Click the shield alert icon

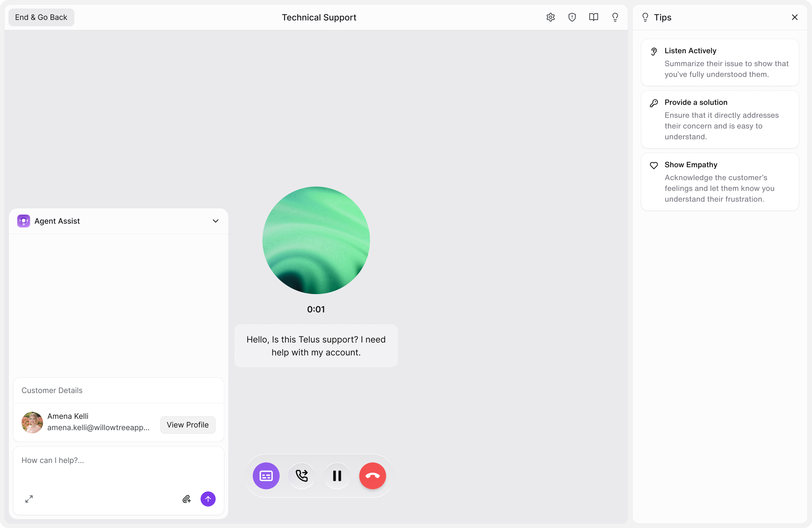tap(572, 17)
